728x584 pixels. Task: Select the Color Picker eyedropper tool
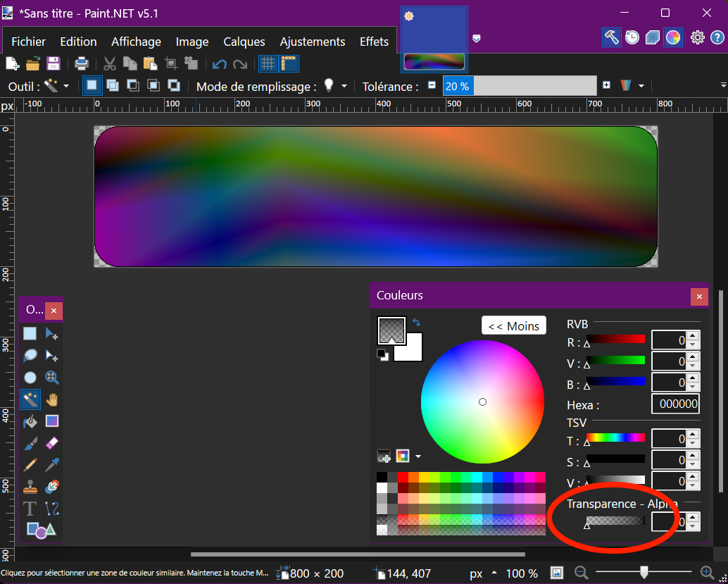tap(51, 465)
